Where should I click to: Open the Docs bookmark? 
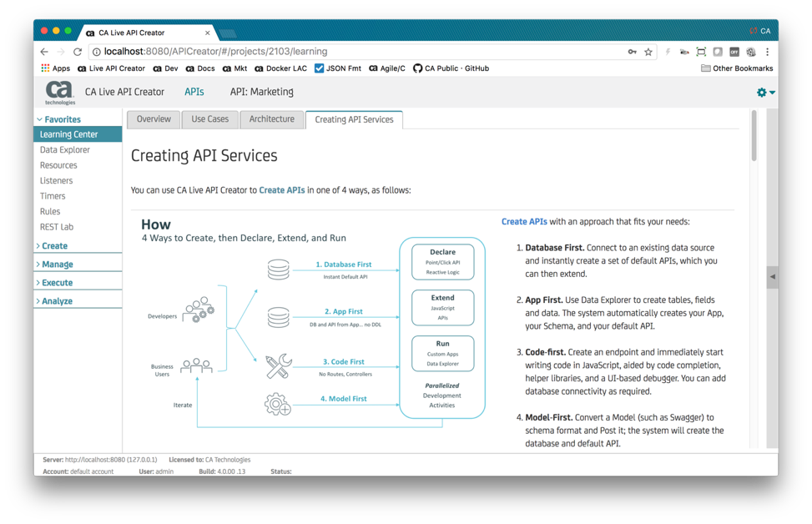coord(200,68)
